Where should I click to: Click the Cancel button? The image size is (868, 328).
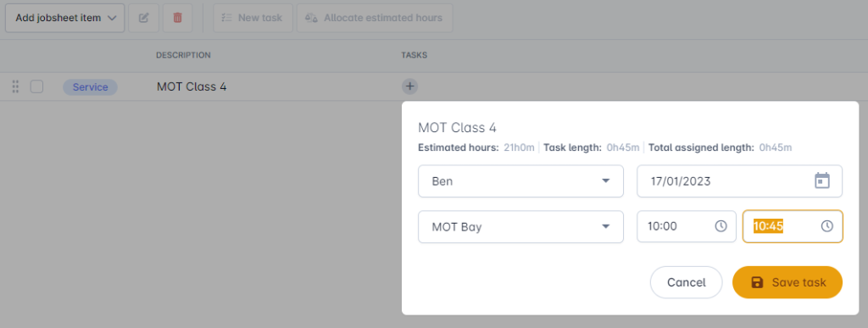[687, 282]
